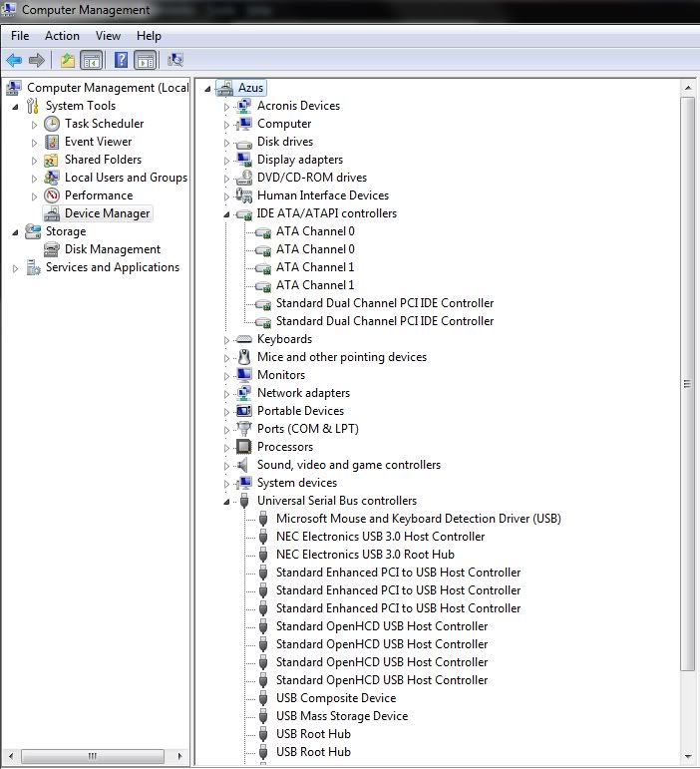Click the Disk Management icon
The width and height of the screenshot is (700, 769).
[52, 249]
